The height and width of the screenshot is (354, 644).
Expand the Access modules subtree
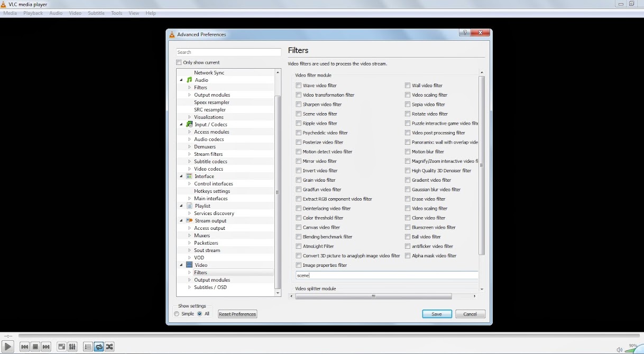click(x=189, y=132)
